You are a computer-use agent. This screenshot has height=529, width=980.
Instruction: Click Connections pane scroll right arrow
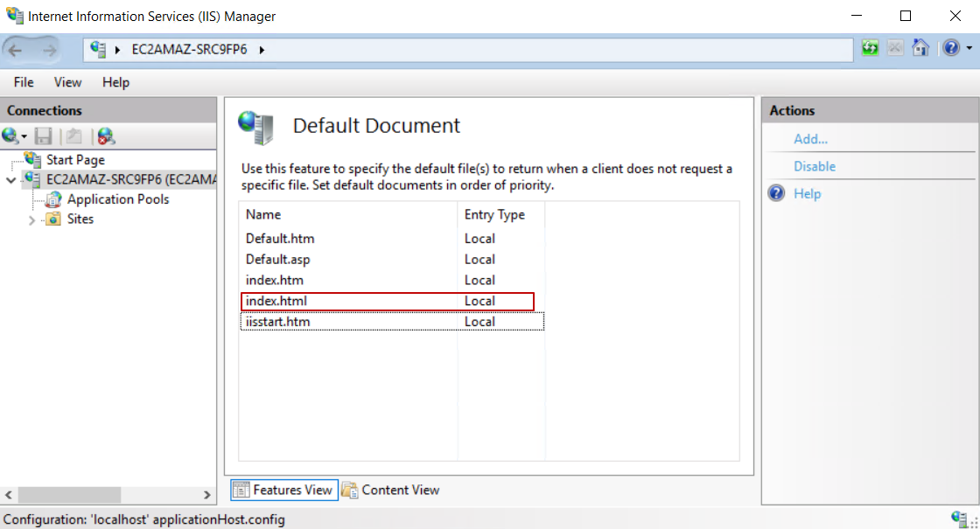pos(207,495)
